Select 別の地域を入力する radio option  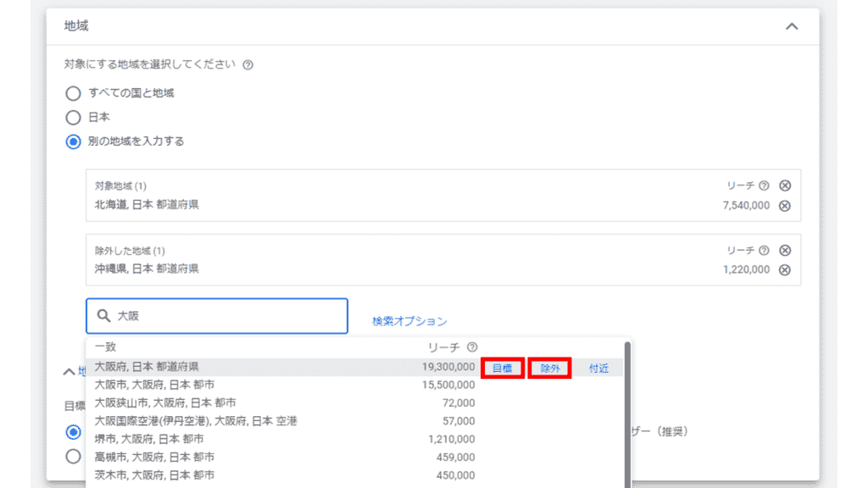(74, 141)
